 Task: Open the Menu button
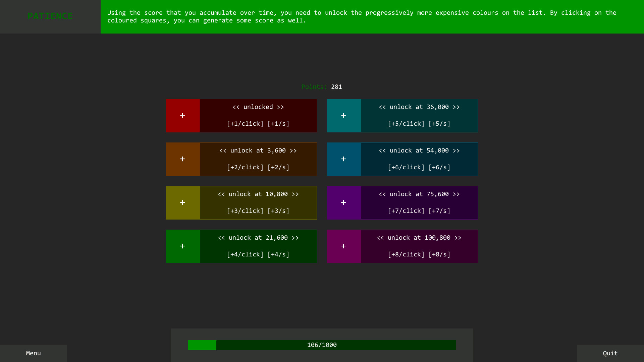pos(34,353)
